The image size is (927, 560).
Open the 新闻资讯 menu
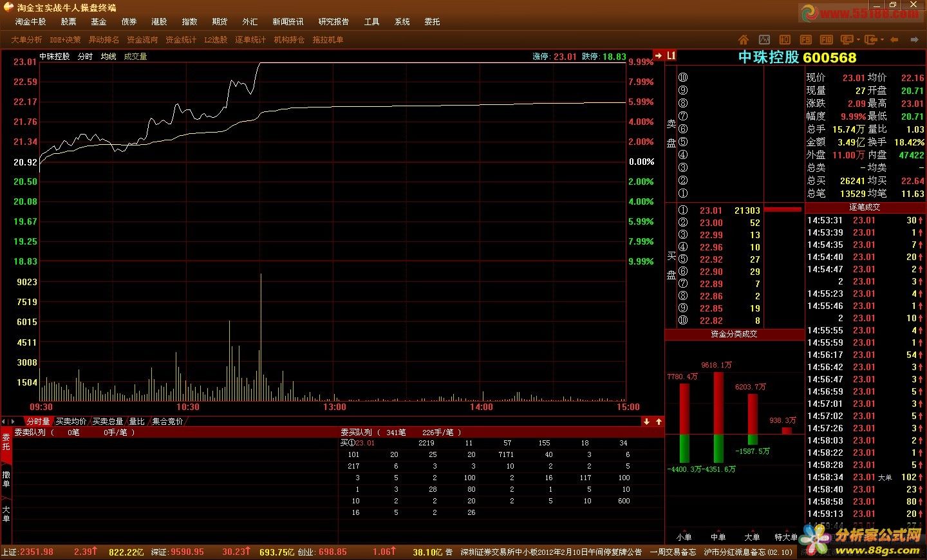click(x=288, y=22)
